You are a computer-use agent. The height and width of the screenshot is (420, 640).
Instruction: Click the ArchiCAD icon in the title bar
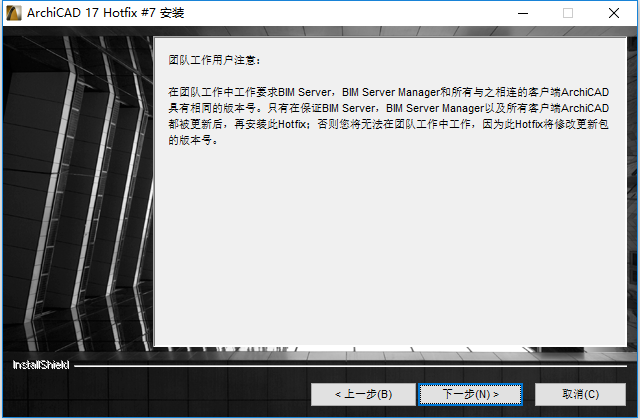[13, 13]
